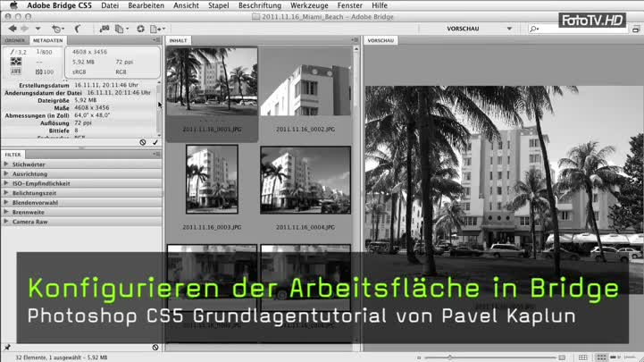
Task: Open the Fenster menu
Action: [x=350, y=5]
